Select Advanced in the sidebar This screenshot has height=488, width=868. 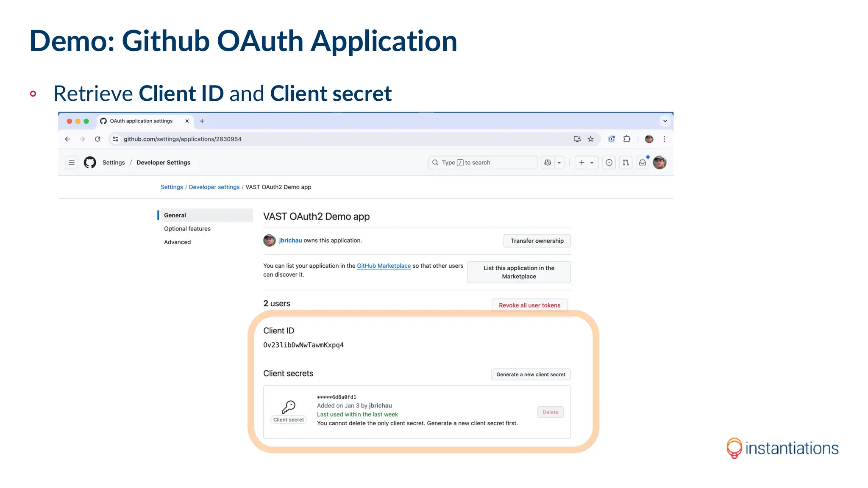click(177, 242)
